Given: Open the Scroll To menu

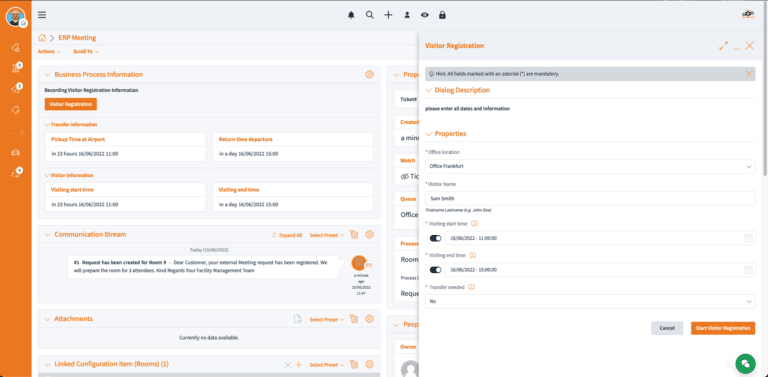Looking at the screenshot, I should click(86, 51).
